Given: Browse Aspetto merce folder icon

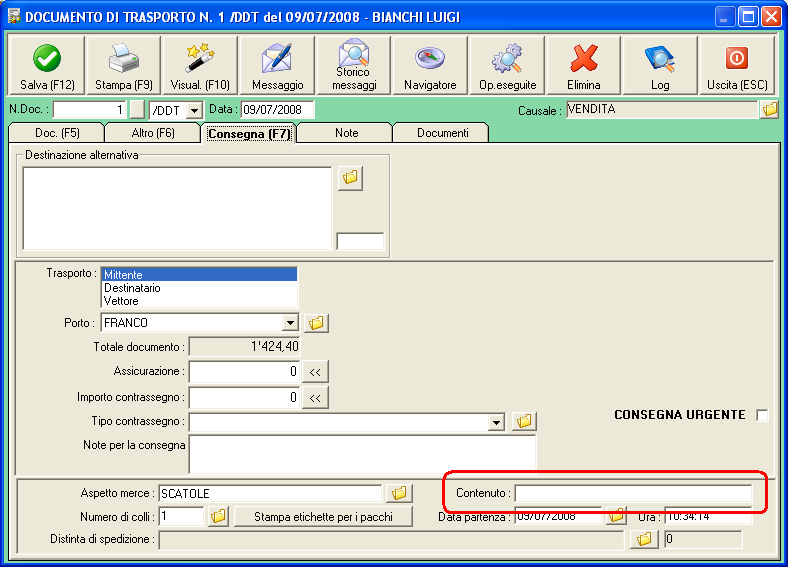Looking at the screenshot, I should pos(399,493).
